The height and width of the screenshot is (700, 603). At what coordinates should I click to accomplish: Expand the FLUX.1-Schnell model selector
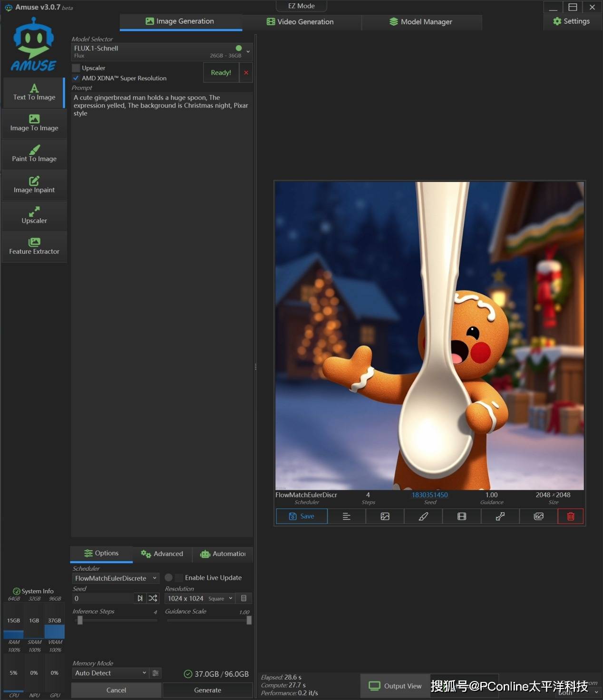click(248, 51)
